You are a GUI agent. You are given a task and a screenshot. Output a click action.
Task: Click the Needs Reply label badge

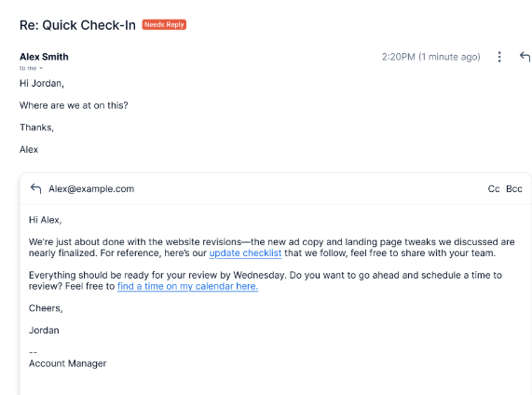(x=164, y=24)
